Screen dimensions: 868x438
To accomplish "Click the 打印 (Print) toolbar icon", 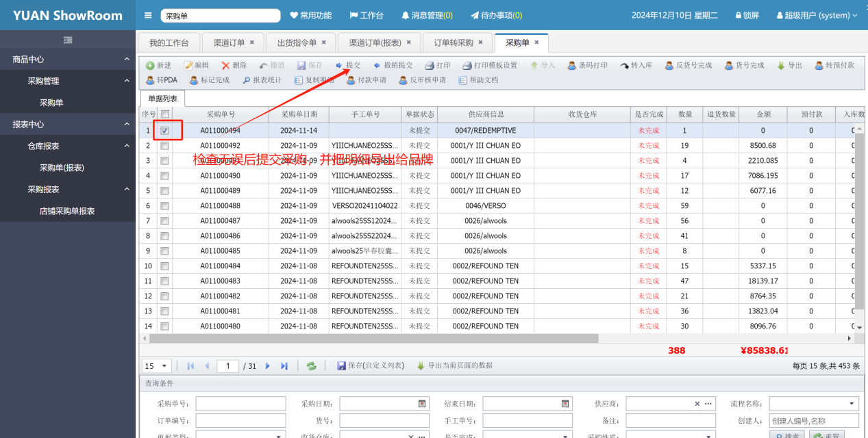I will tap(429, 66).
